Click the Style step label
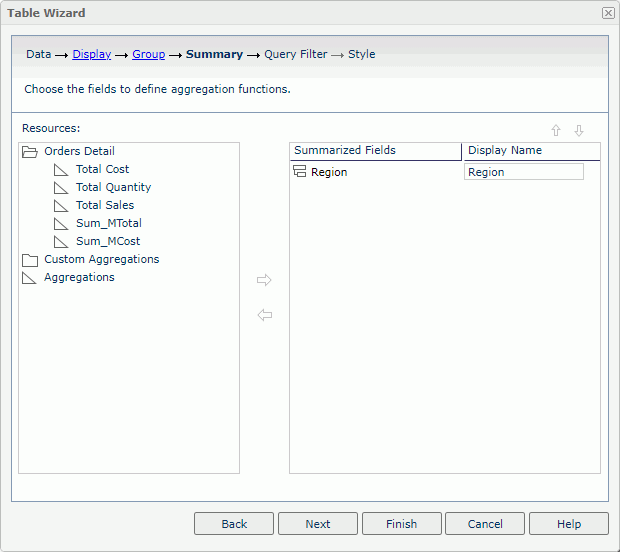 coord(361,54)
